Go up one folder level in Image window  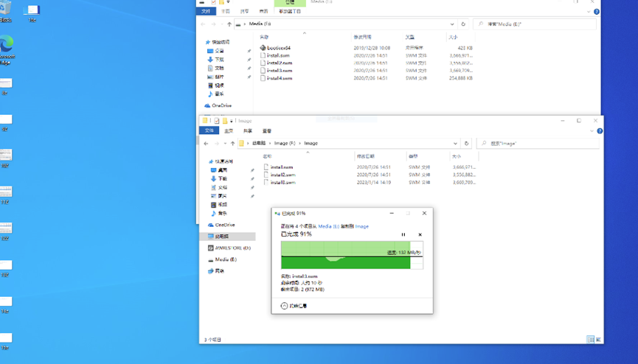(x=233, y=144)
